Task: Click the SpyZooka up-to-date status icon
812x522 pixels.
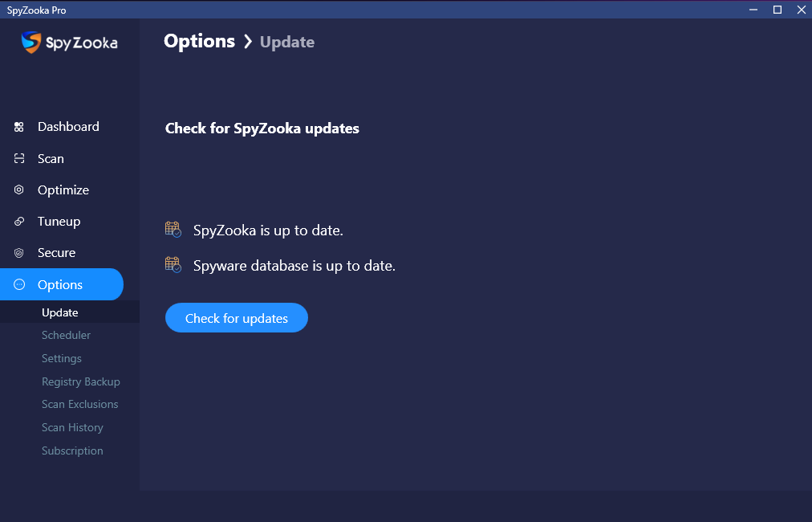Action: coord(173,230)
